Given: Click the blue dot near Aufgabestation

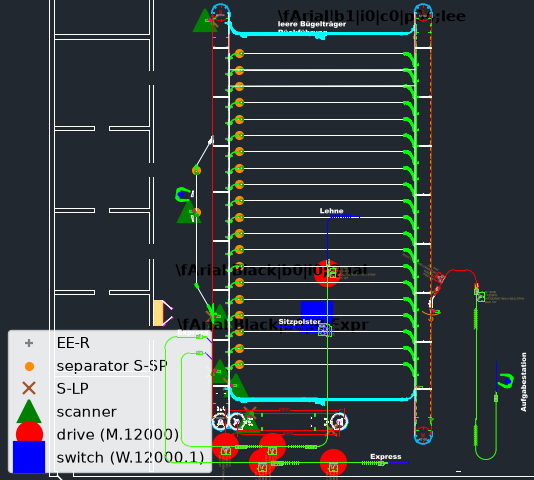Looking at the screenshot, I should 508,381.
